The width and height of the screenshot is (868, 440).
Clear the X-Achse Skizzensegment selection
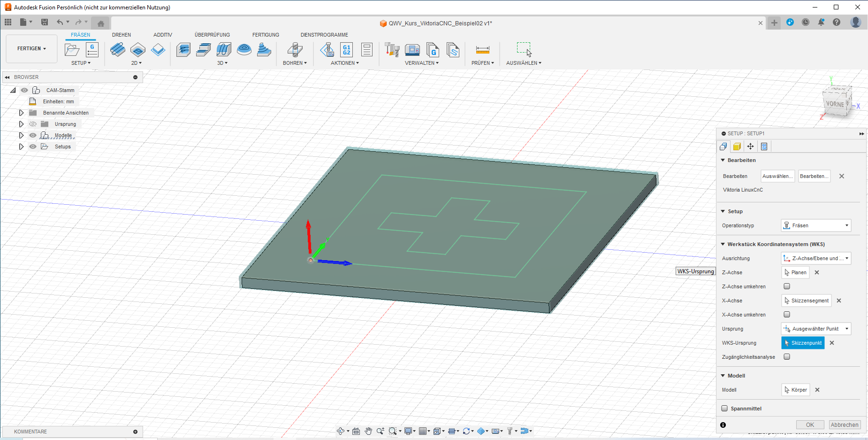[839, 301]
